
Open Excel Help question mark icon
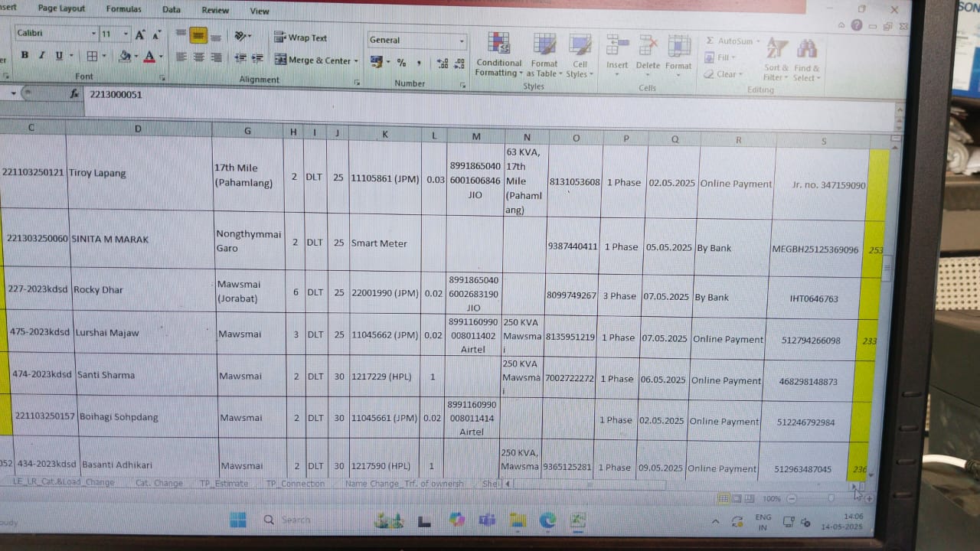[x=857, y=25]
